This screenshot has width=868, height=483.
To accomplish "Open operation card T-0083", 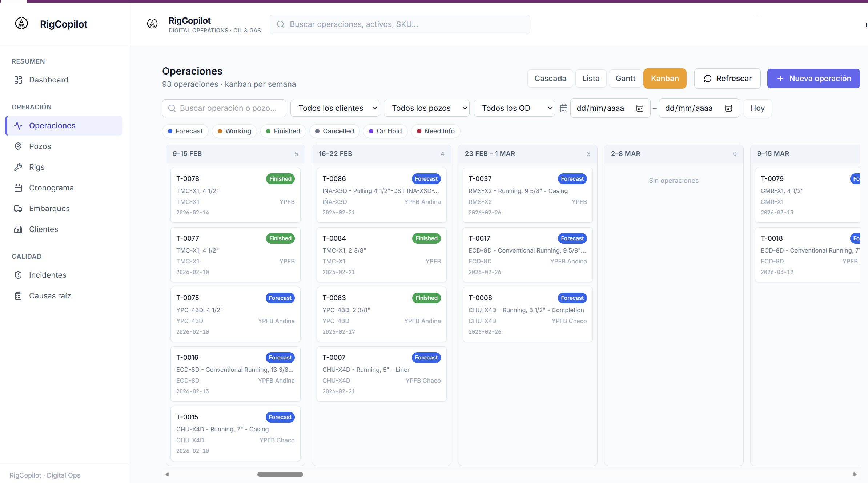I will [x=382, y=314].
